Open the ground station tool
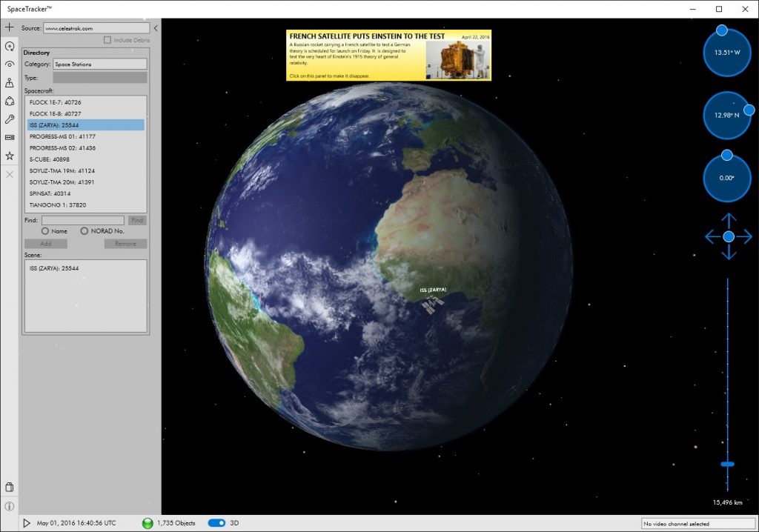Viewport: 759px width, 532px height. pos(9,82)
